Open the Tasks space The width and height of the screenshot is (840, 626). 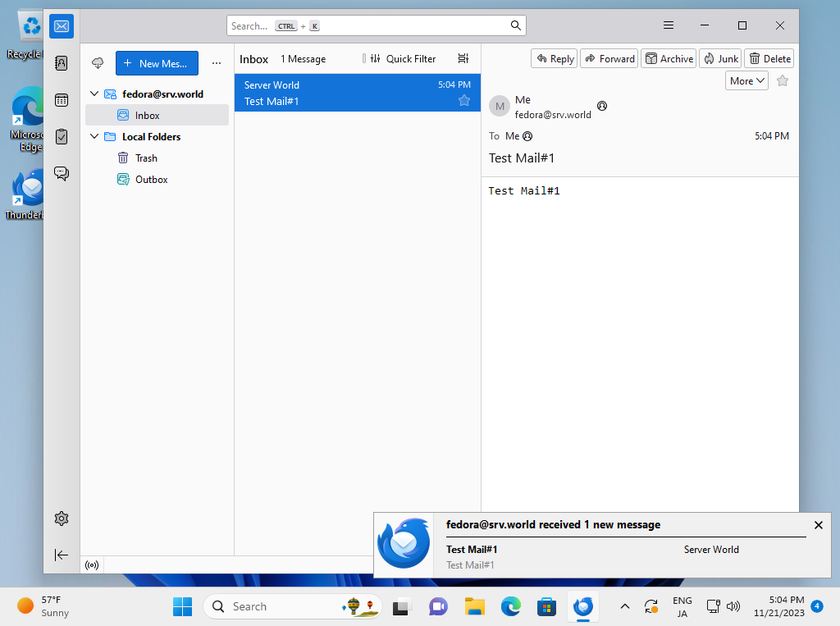[62, 137]
